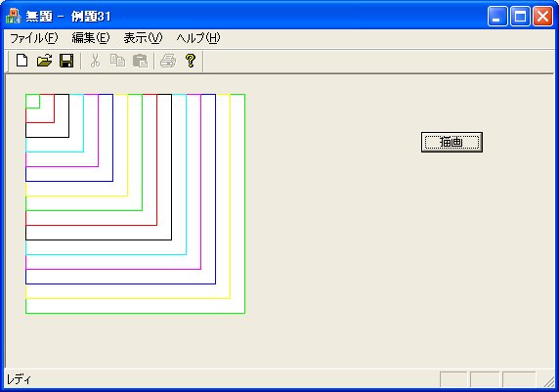Minimize the 例題31 window
The width and height of the screenshot is (559, 392).
click(497, 17)
